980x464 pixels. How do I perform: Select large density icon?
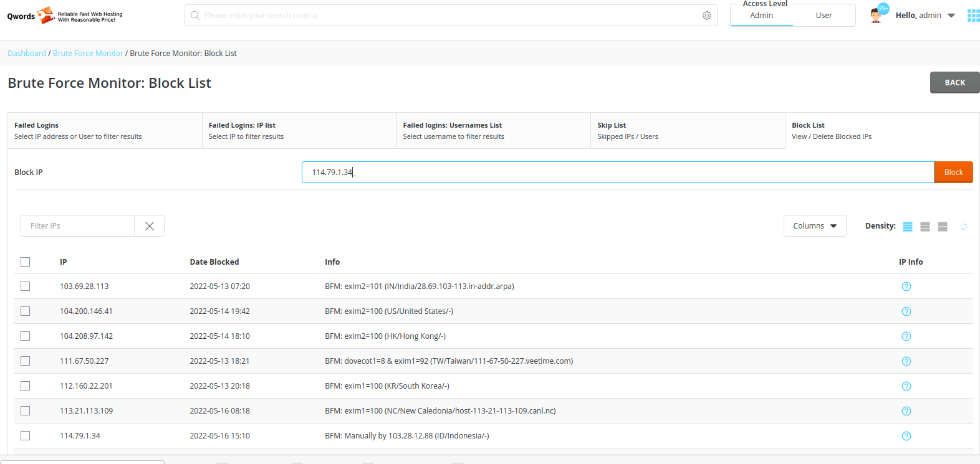click(943, 227)
